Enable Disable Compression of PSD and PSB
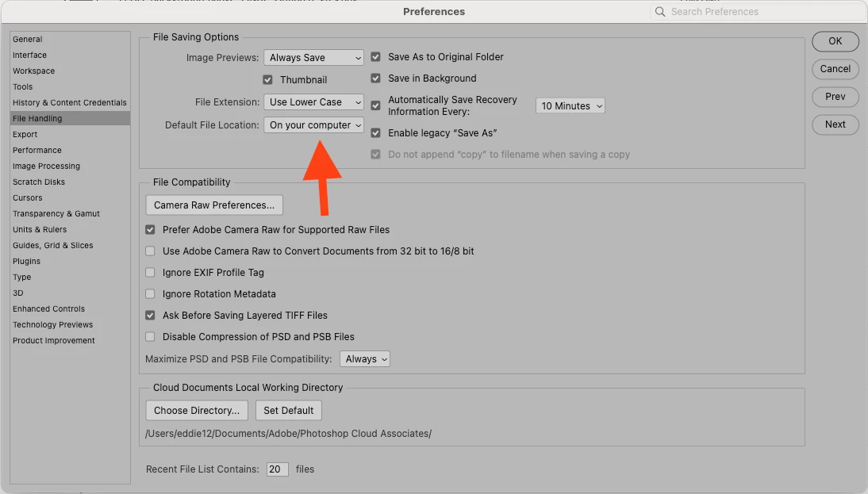This screenshot has width=868, height=494. 150,337
